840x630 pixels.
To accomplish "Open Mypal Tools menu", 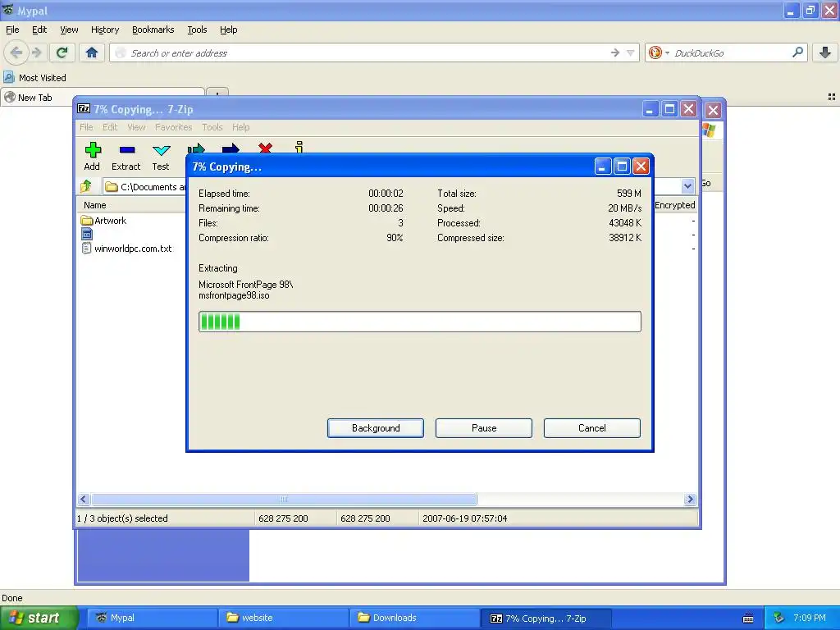I will click(197, 30).
